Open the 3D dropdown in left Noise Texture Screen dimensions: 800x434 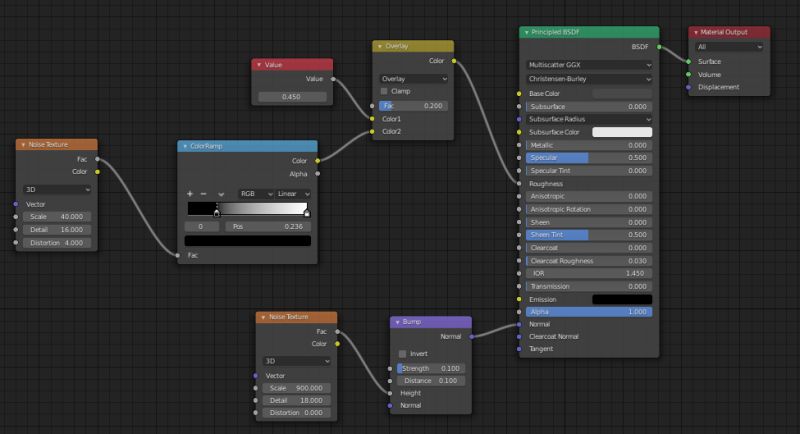coord(57,189)
